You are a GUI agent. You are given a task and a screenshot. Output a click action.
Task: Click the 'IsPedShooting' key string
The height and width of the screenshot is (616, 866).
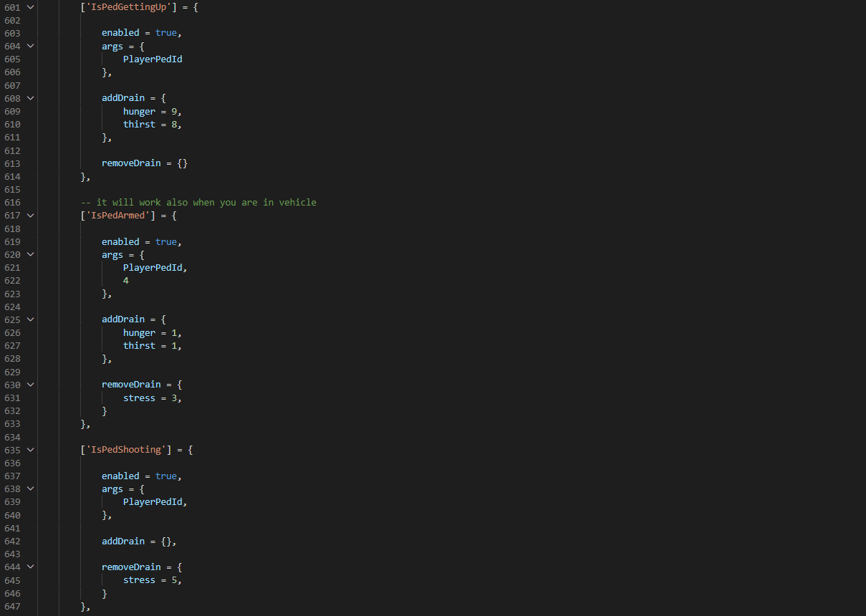click(126, 450)
